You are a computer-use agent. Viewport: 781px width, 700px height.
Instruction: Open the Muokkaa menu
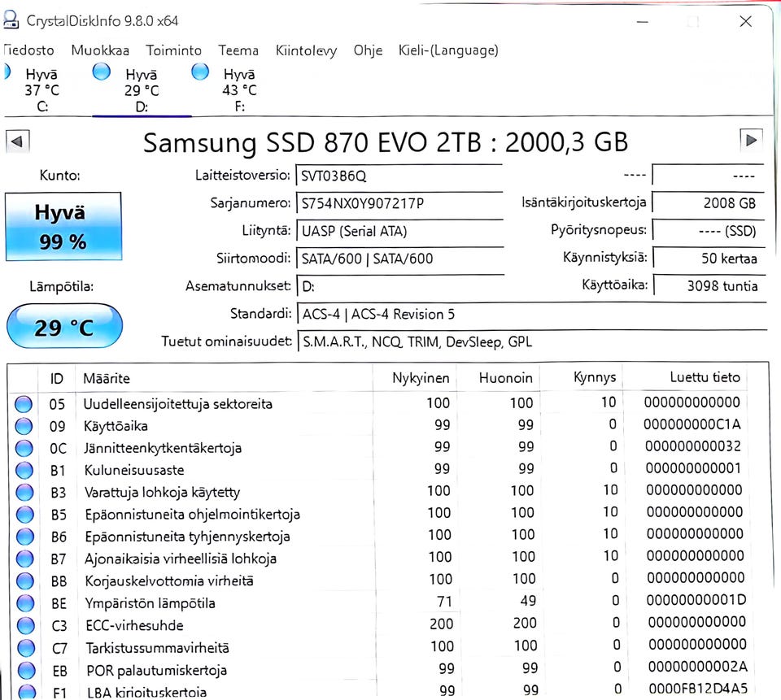pos(100,50)
